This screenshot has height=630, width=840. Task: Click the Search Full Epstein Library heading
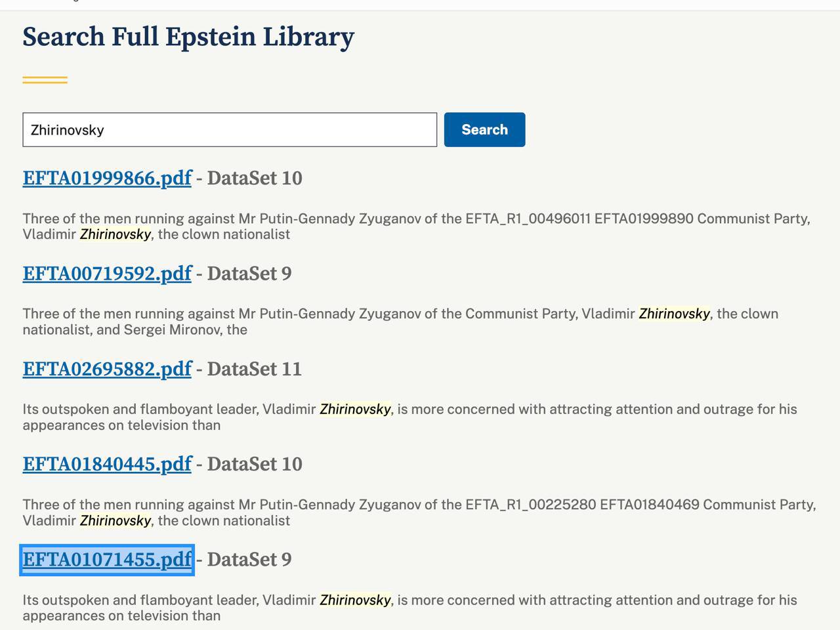(x=188, y=37)
